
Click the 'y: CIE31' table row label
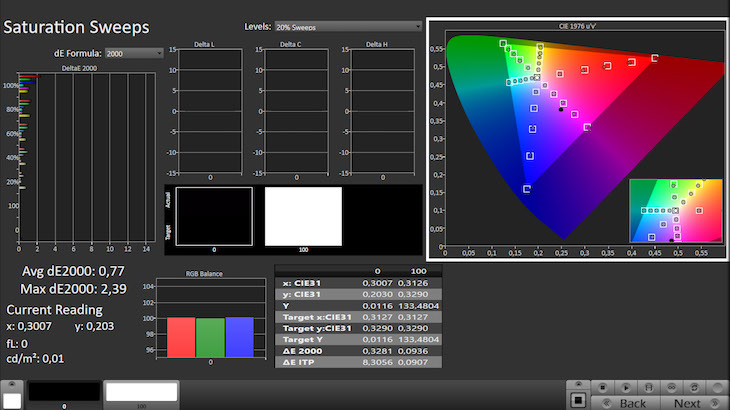click(302, 294)
